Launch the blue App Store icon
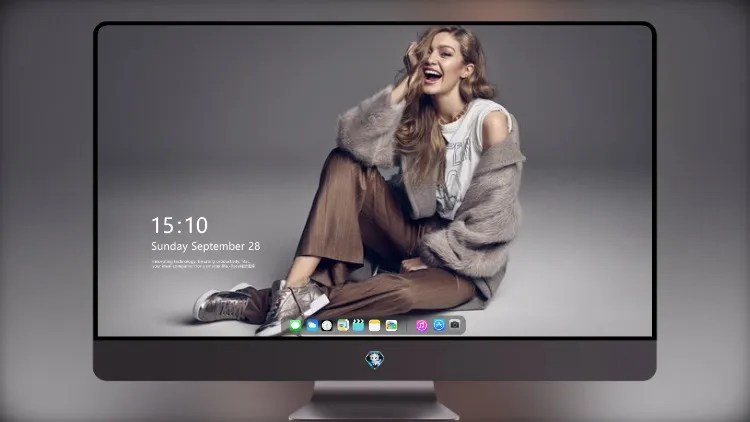750x422 pixels. coord(439,325)
